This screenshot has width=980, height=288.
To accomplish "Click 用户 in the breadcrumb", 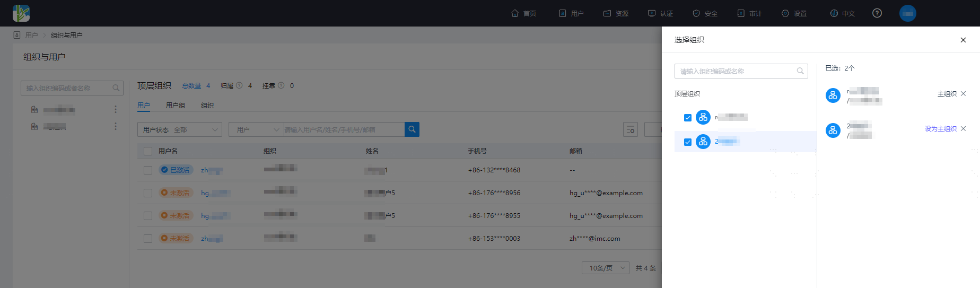I will tap(31, 35).
